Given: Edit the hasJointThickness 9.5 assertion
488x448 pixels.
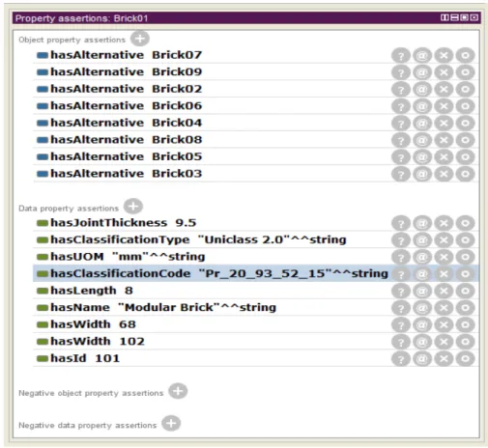Looking at the screenshot, I should point(466,223).
